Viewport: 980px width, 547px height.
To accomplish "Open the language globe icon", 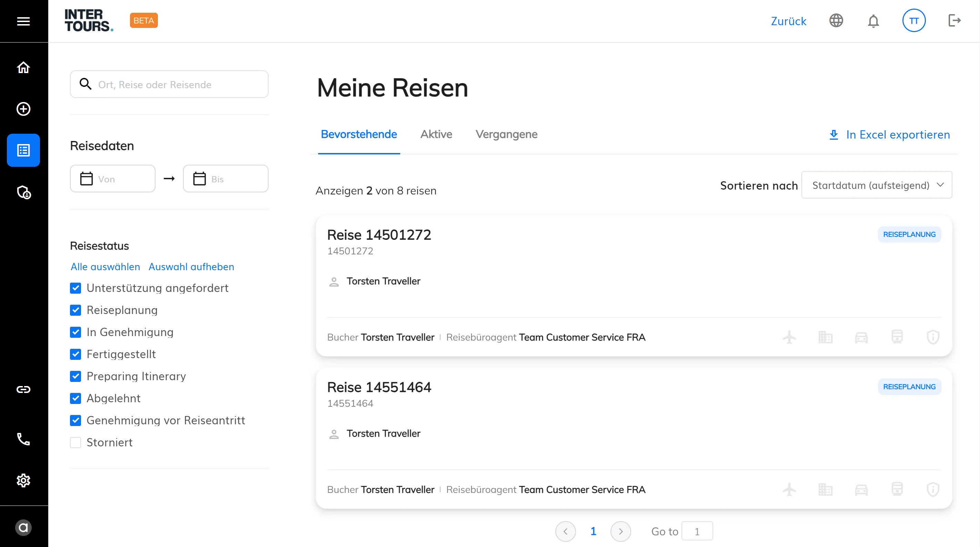I will [836, 21].
